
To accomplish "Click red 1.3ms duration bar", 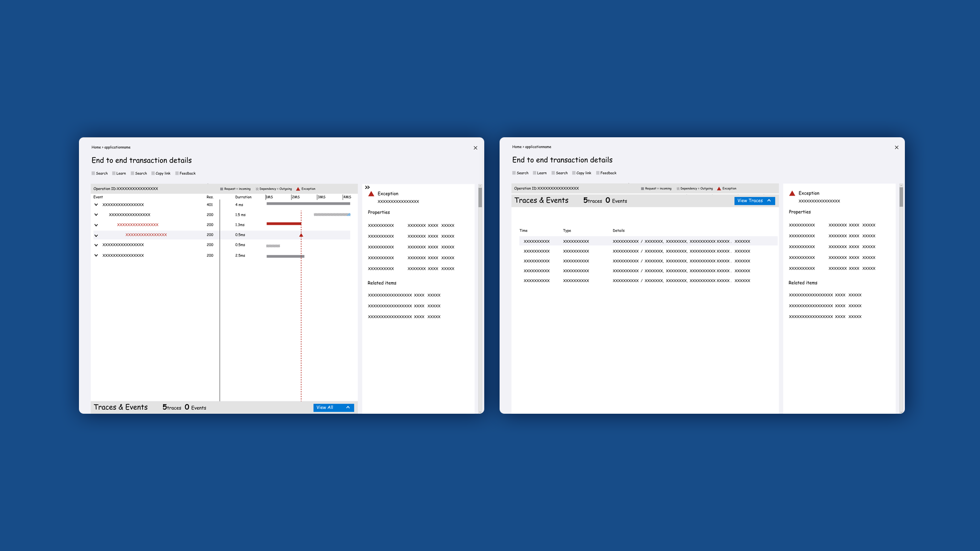I will tap(283, 224).
